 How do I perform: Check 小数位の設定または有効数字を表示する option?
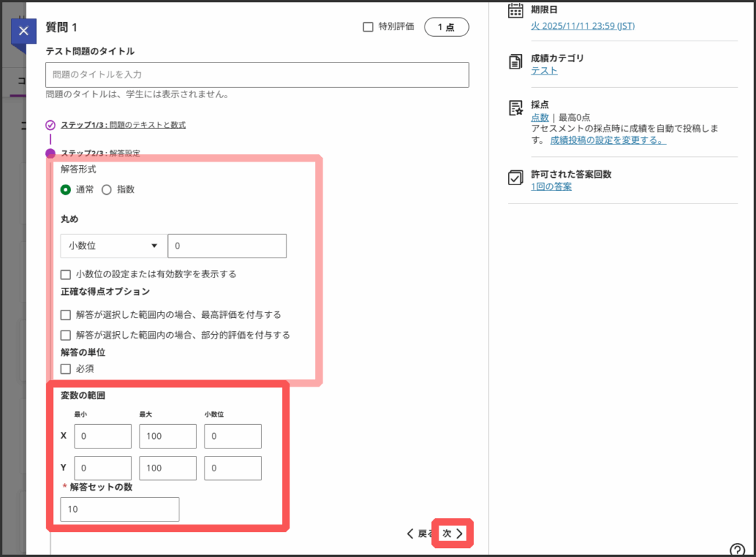coord(66,274)
